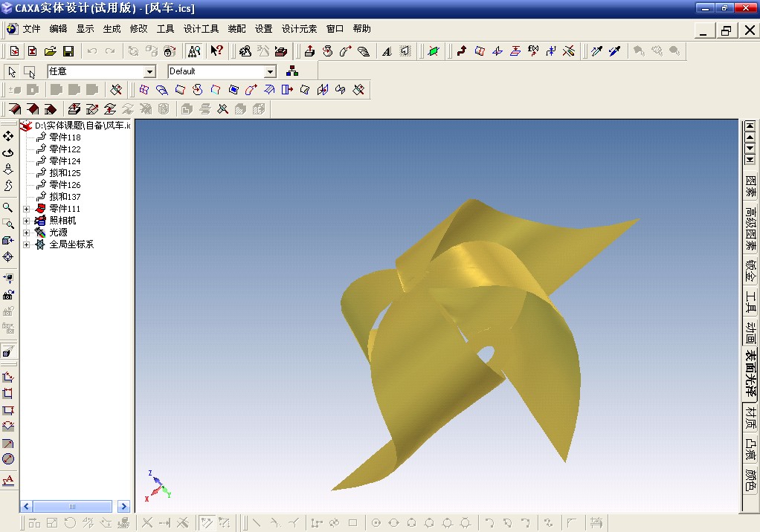760x532 pixels.
Task: Switch to the 颜色 catalog tab
Action: [x=750, y=479]
